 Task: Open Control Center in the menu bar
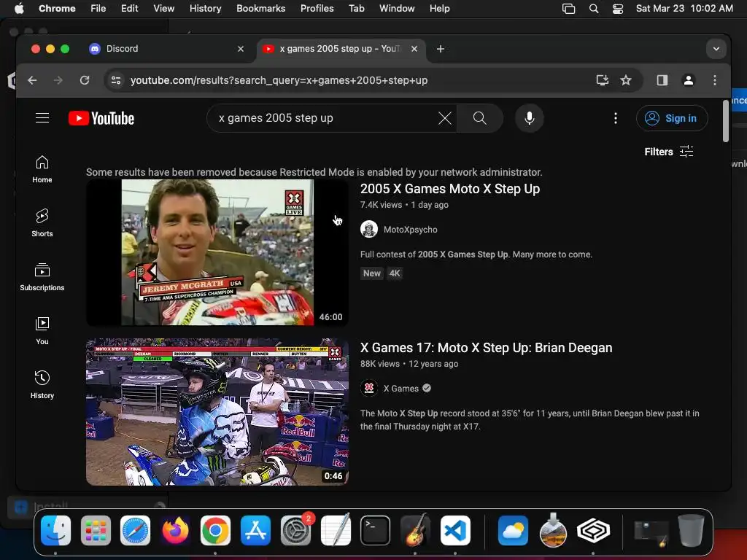point(618,9)
